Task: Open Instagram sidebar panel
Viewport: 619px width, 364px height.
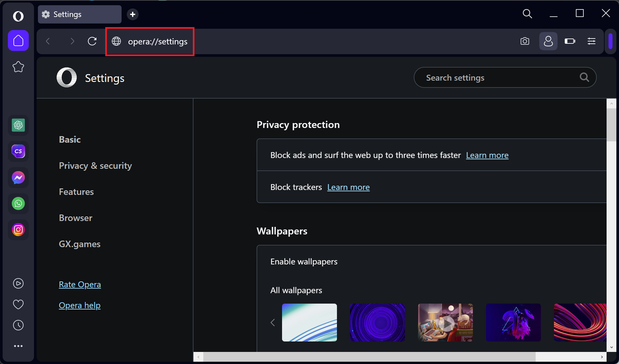Action: [x=18, y=230]
